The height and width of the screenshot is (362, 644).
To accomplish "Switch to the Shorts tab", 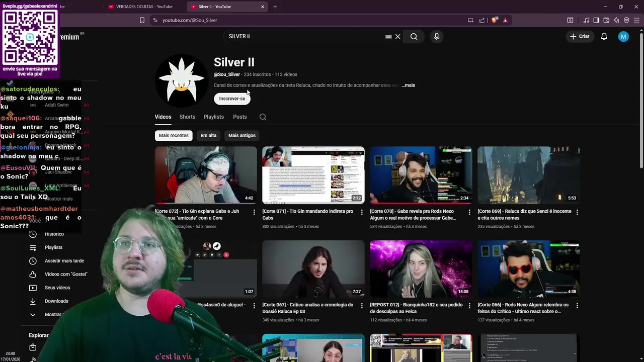I will coord(187,117).
